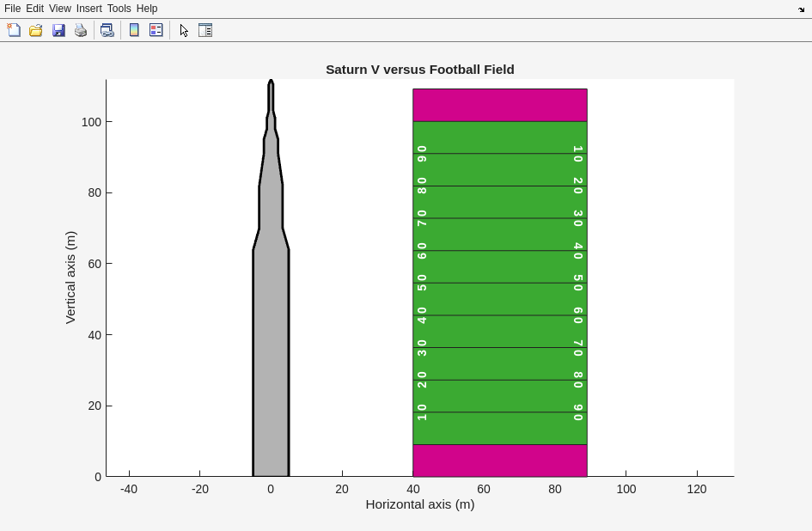This screenshot has width=812, height=531.
Task: Toggle the Edit Plot arrow tool
Action: [184, 30]
